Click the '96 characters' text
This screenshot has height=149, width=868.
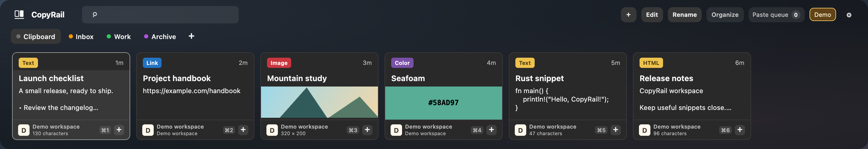(x=670, y=134)
